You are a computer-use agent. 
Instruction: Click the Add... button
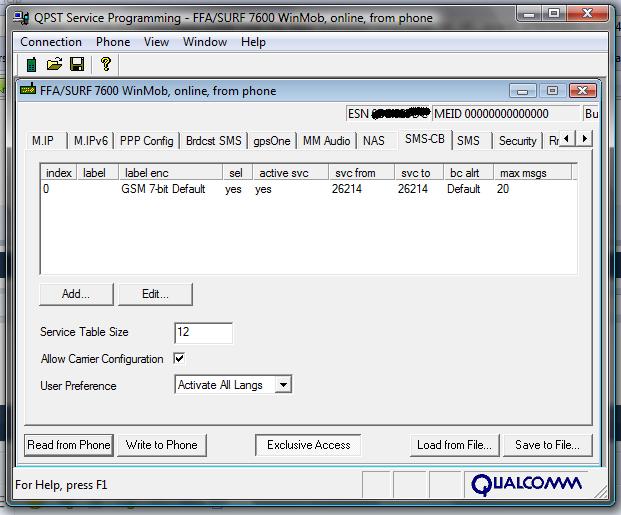click(76, 294)
